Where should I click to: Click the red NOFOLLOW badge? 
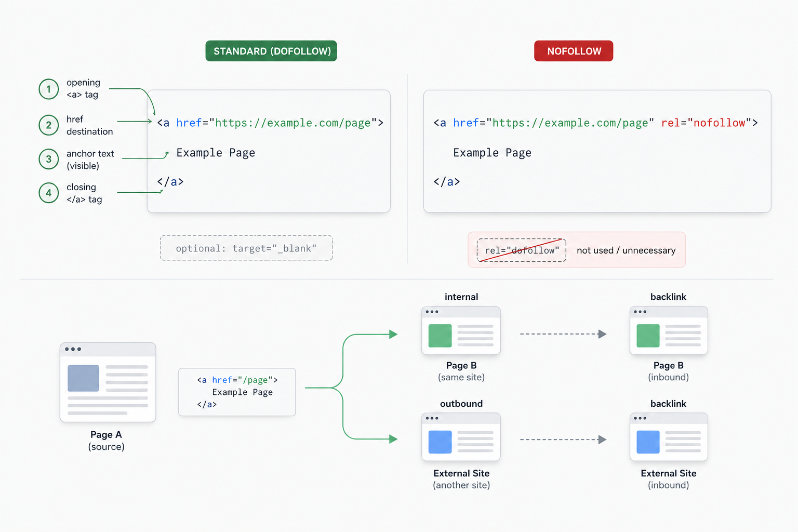tap(574, 51)
